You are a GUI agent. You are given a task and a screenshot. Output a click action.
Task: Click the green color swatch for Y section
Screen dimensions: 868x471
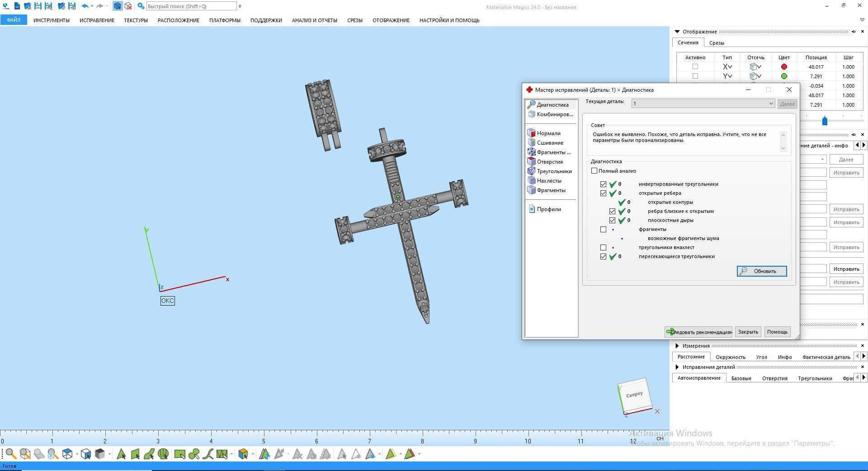pos(784,76)
